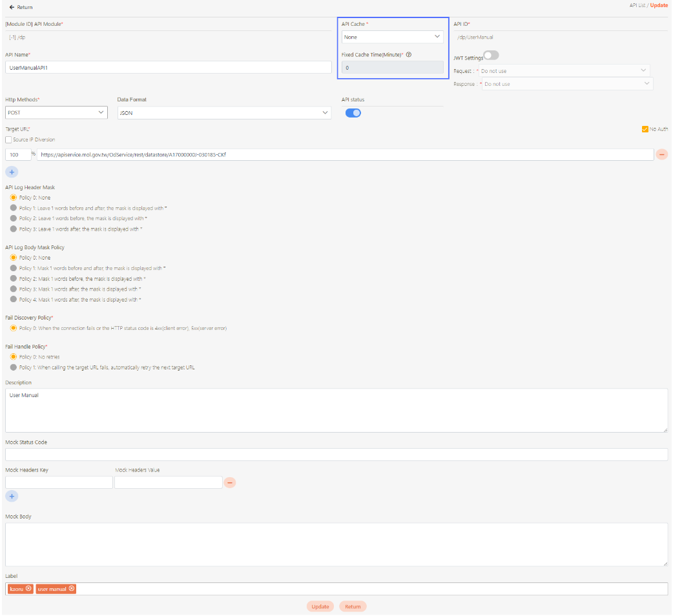Enable the Source IP Diversion checkbox
This screenshot has width=673, height=616.
pos(8,139)
